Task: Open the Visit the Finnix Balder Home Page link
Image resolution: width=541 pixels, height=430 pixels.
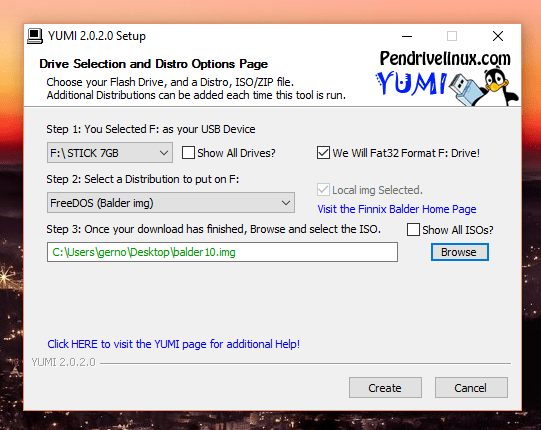Action: [x=397, y=209]
